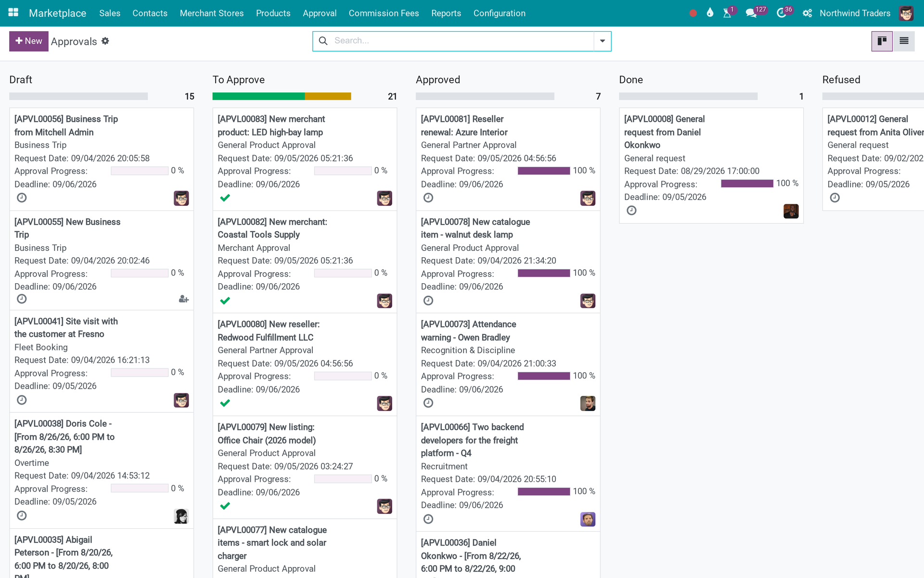Open the Configuration menu
Screen dimensions: 924x578
click(500, 13)
